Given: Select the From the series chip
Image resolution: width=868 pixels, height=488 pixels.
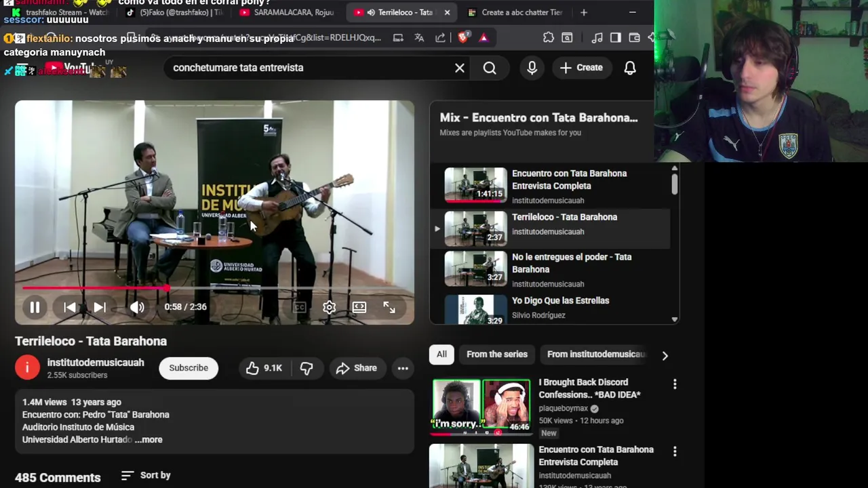Looking at the screenshot, I should click(x=497, y=354).
